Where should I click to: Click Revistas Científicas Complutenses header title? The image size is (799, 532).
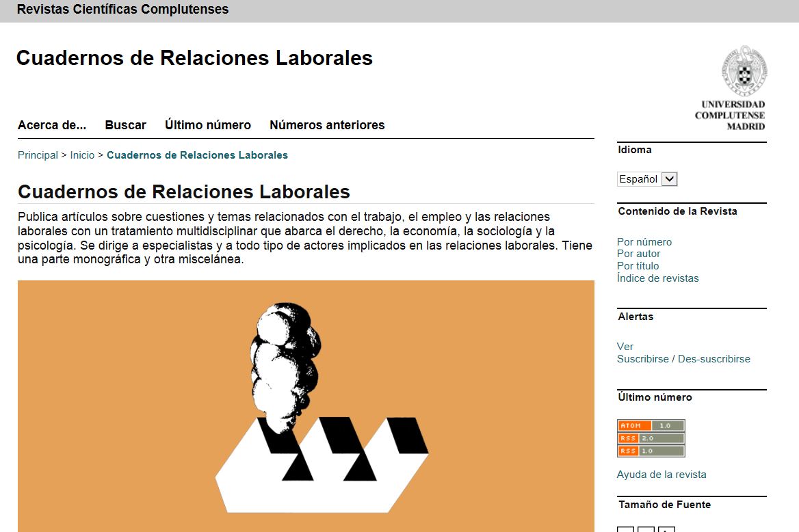[x=123, y=9]
